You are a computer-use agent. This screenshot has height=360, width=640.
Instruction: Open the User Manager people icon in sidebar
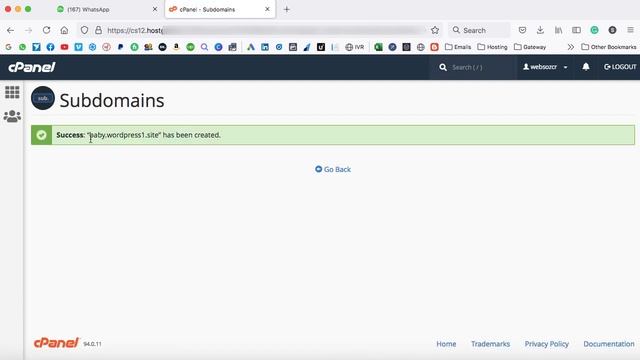click(12, 117)
